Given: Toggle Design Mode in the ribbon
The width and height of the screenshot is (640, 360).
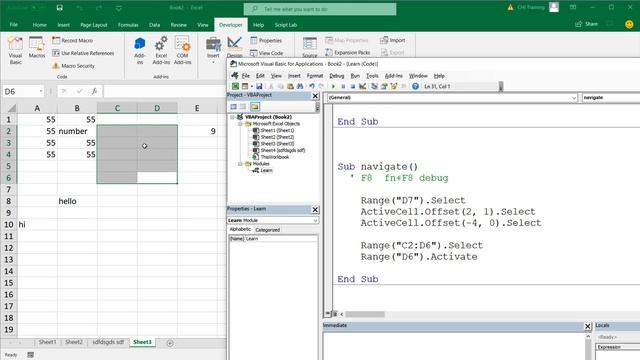Looking at the screenshot, I should 234,47.
